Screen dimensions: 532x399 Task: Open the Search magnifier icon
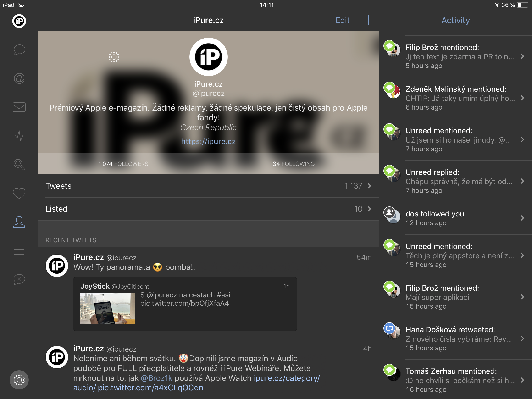tap(19, 165)
